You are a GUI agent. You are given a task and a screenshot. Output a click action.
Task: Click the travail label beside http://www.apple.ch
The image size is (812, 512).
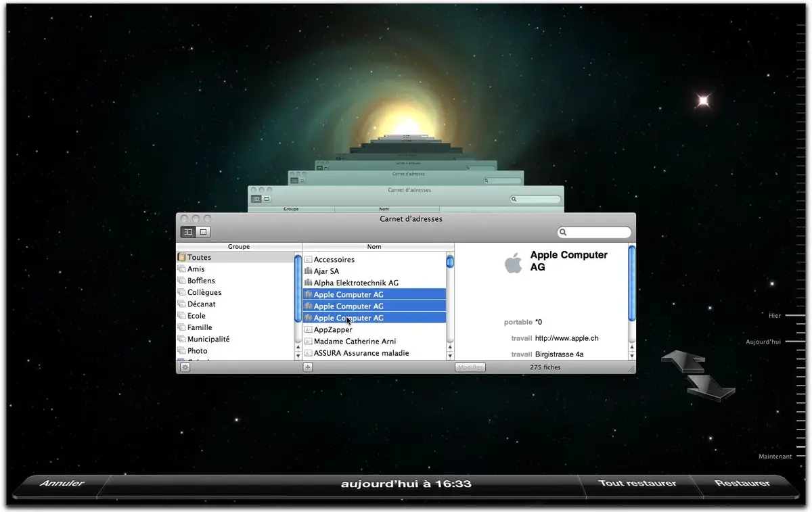(x=522, y=338)
